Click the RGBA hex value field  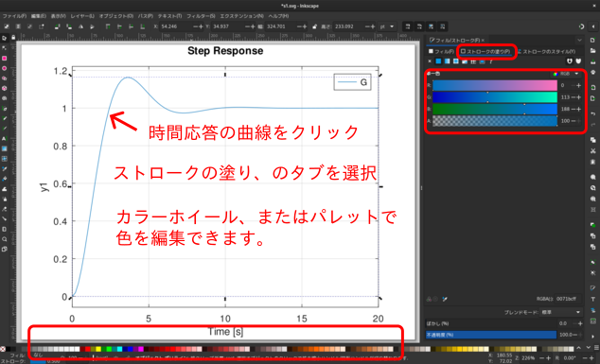[568, 299]
